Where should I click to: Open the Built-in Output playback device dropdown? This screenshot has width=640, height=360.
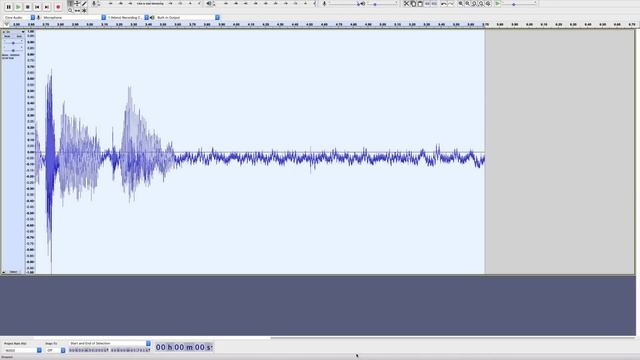188,18
